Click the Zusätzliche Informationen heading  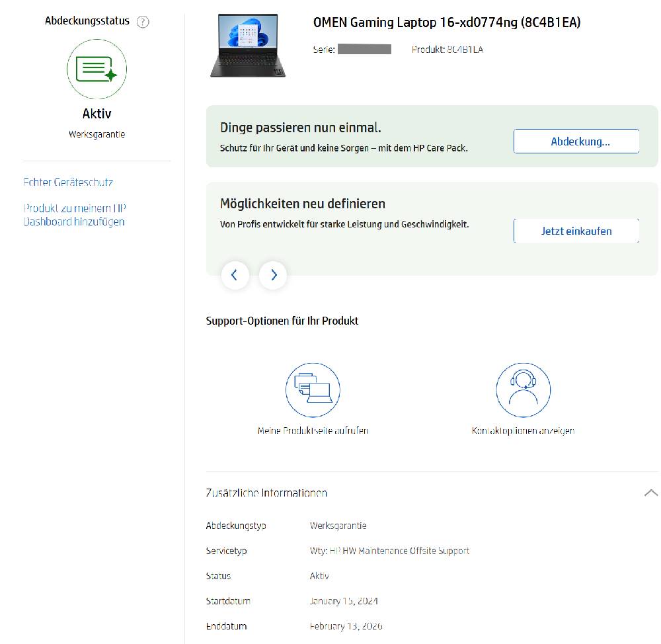266,493
